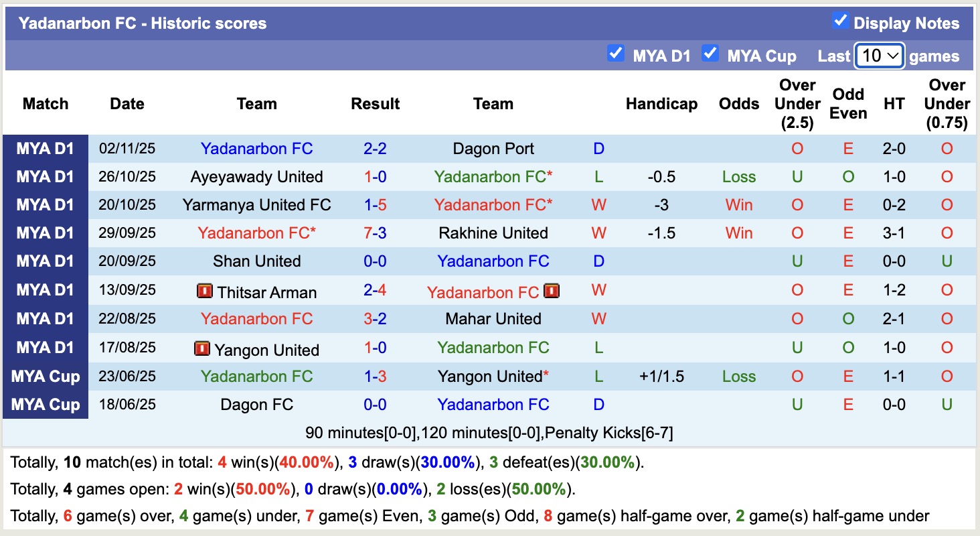The height and width of the screenshot is (536, 980).
Task: Toggle the Display Notes checkbox
Action: coord(840,21)
